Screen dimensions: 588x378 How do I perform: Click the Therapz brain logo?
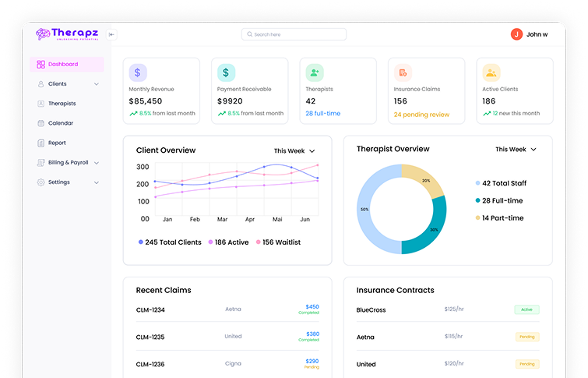pos(42,34)
